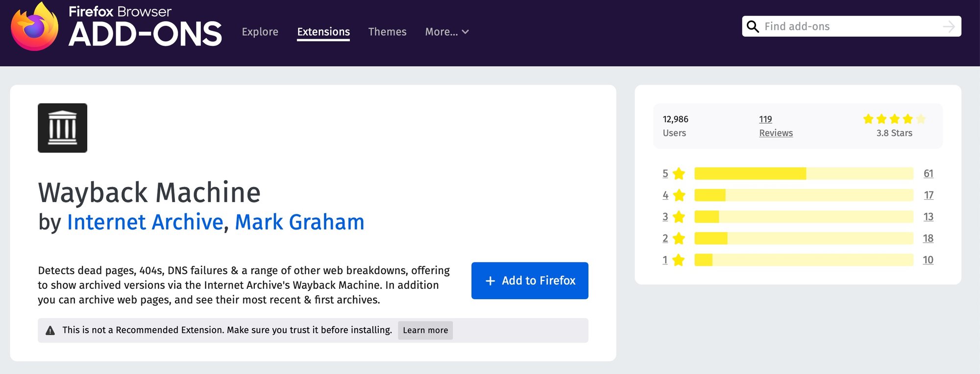Click the search submit arrow icon
Viewport: 980px width, 374px height.
coord(949,26)
